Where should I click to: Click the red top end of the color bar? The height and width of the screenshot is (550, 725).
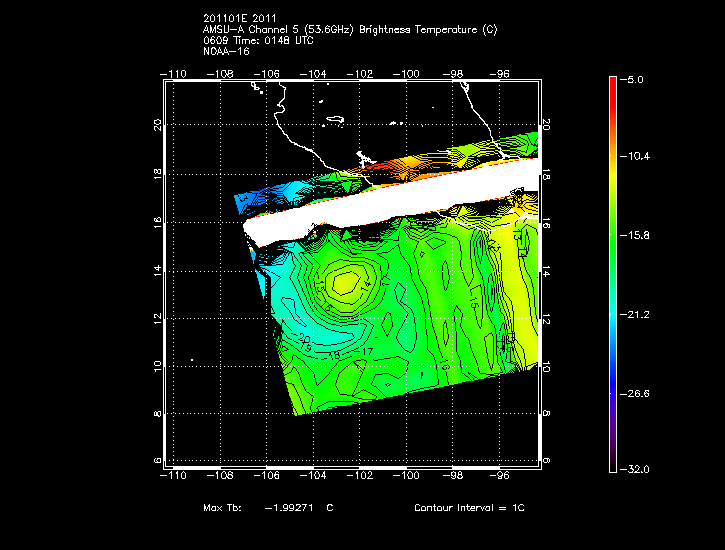pyautogui.click(x=612, y=82)
